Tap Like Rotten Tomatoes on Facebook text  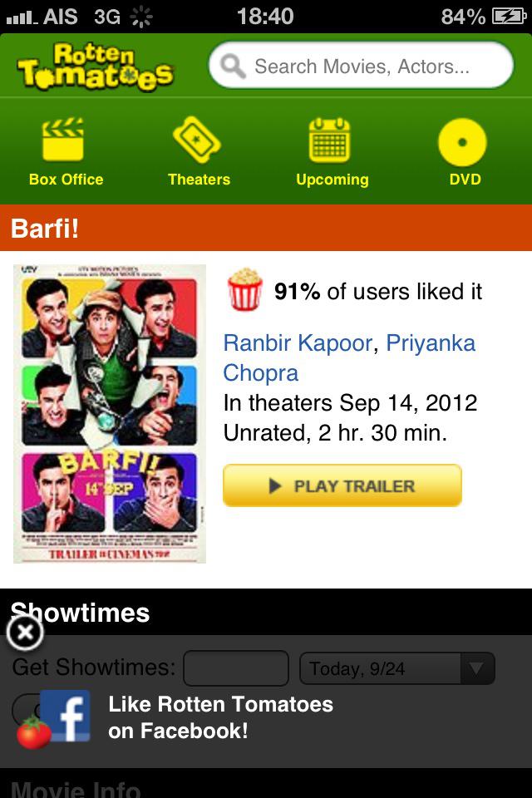[220, 717]
